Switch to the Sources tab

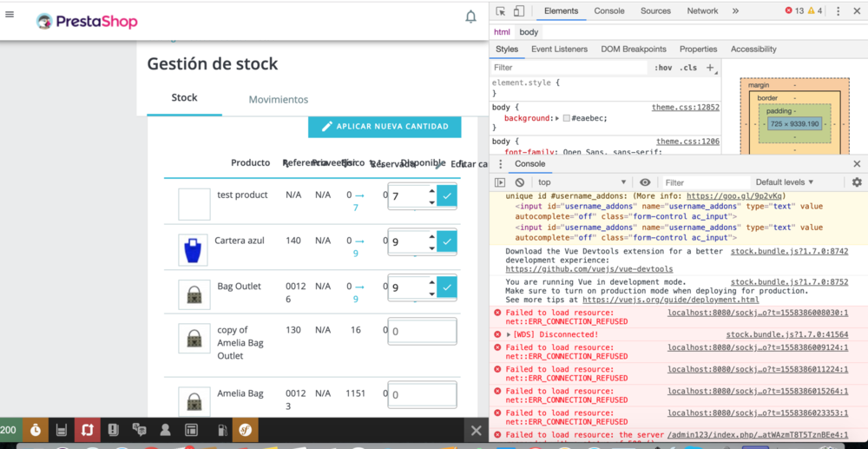656,11
